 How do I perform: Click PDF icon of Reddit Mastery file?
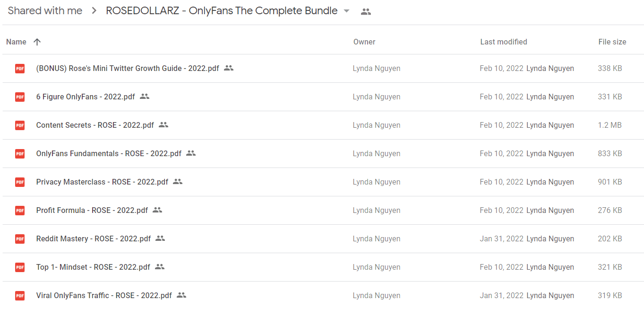[x=20, y=239]
